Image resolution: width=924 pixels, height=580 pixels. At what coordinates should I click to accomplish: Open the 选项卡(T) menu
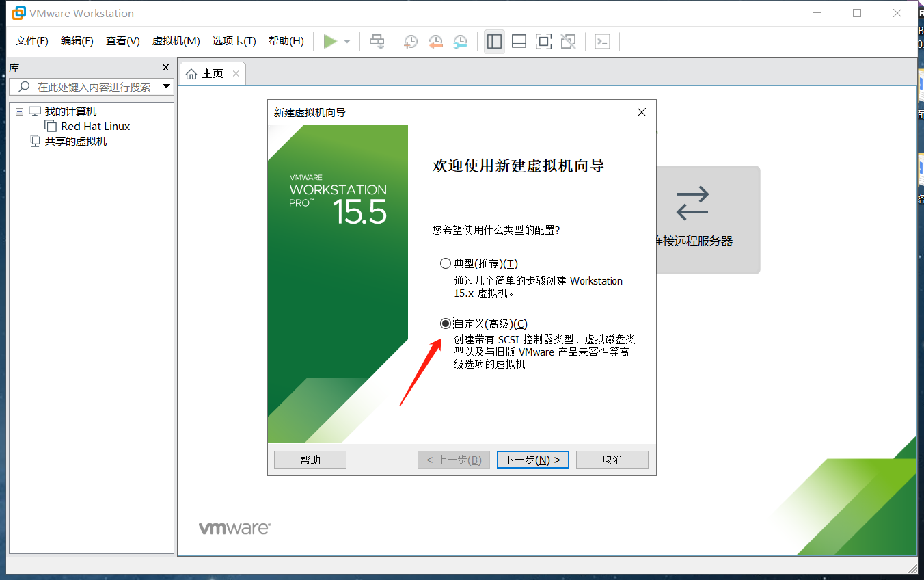pos(234,41)
